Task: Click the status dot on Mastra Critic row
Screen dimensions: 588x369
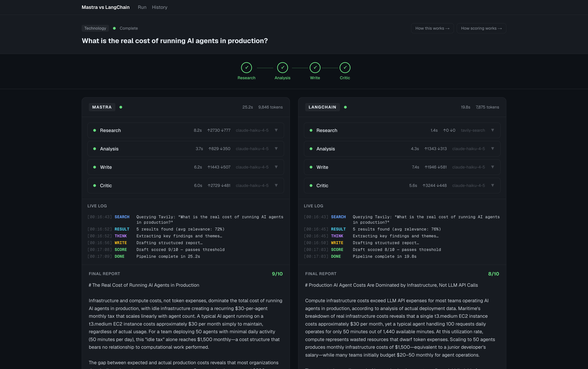Action: point(95,186)
